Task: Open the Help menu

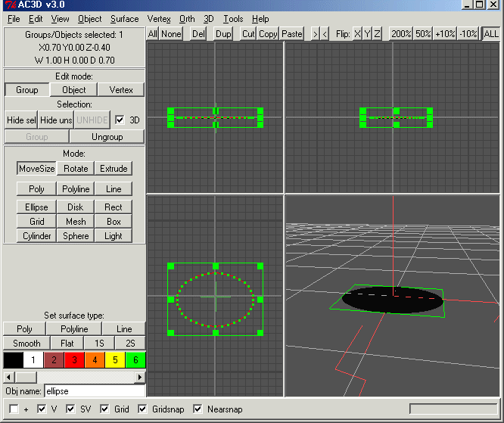Action: [x=260, y=19]
